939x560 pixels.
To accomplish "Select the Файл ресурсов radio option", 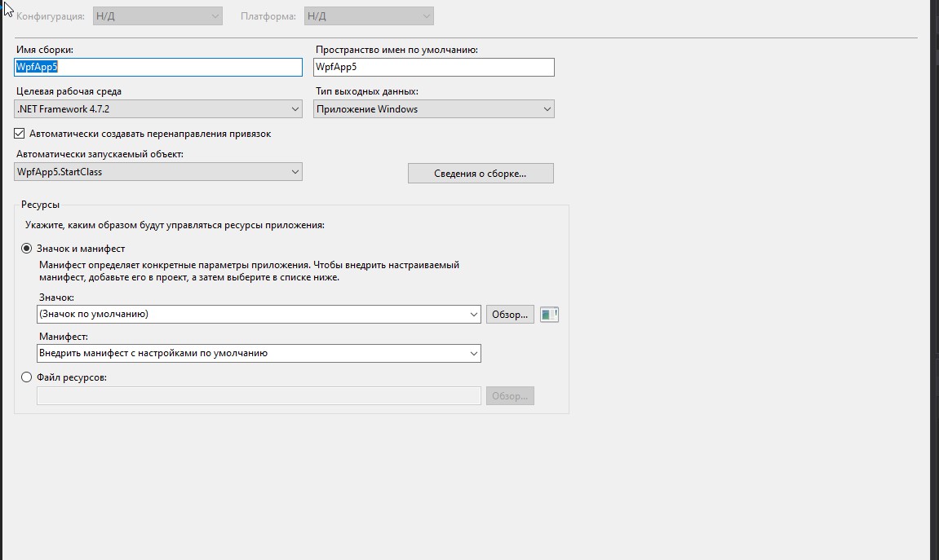I will tap(27, 377).
